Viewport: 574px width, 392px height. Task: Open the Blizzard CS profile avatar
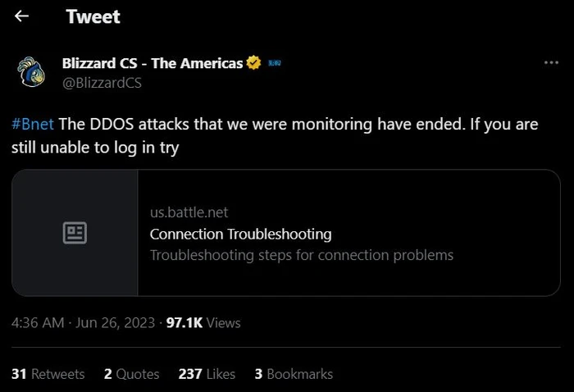click(31, 71)
